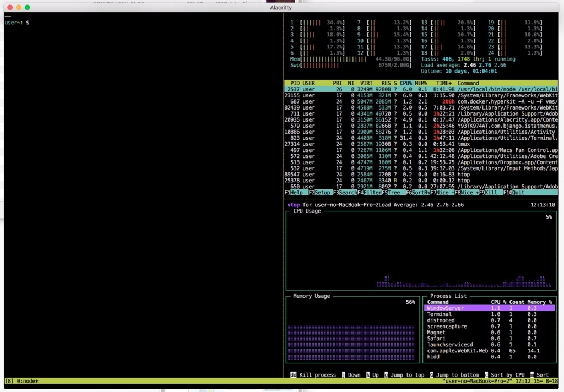Select the Alacritty.app process row PID 20935
Viewport: 564px width, 392px height.
[x=421, y=120]
